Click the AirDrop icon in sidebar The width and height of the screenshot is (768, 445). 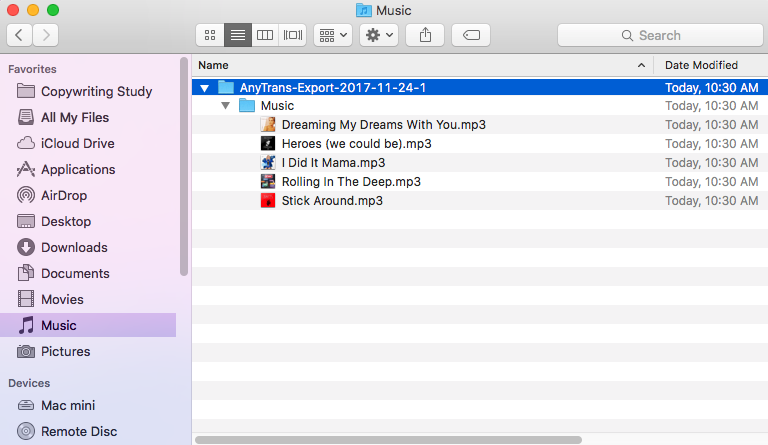26,195
